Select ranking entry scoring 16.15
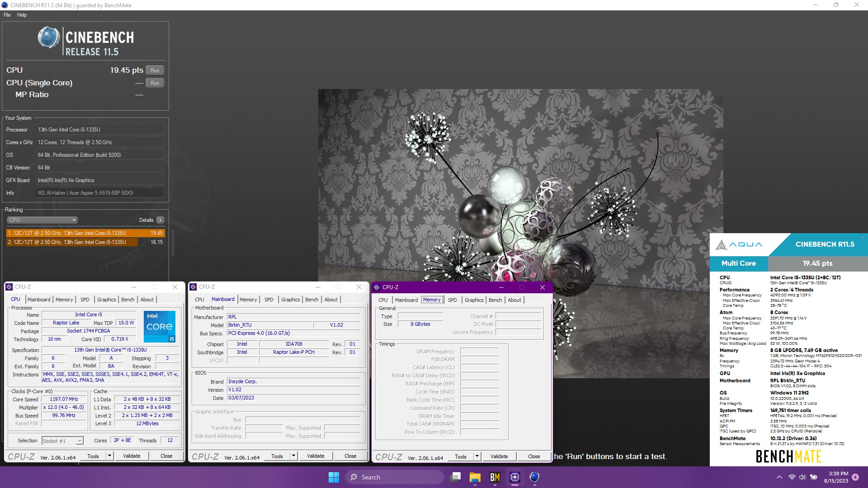Viewport: 868px width, 488px height. coord(85,242)
